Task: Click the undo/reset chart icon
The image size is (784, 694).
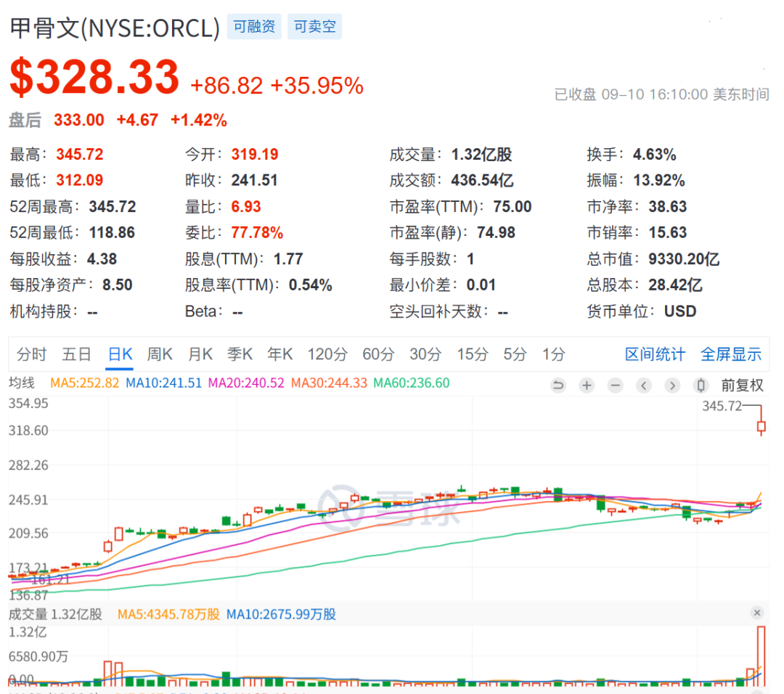Action: [x=558, y=385]
